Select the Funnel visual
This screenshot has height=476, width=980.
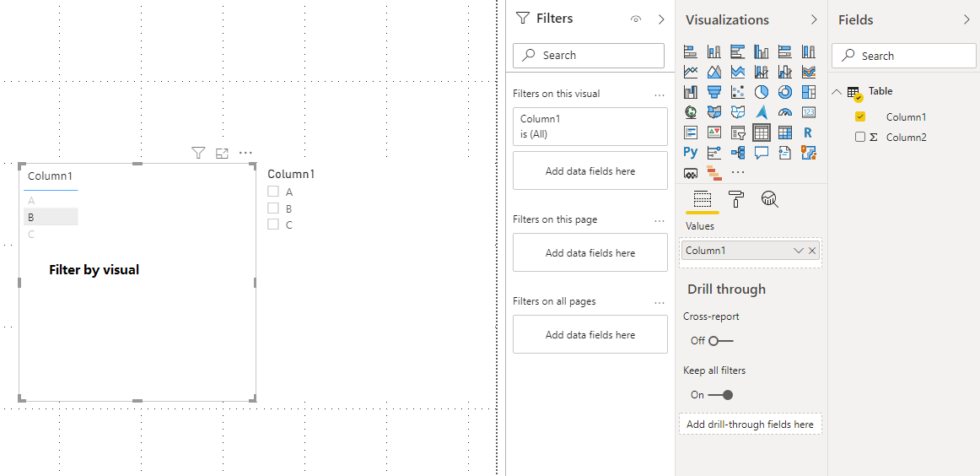(714, 92)
